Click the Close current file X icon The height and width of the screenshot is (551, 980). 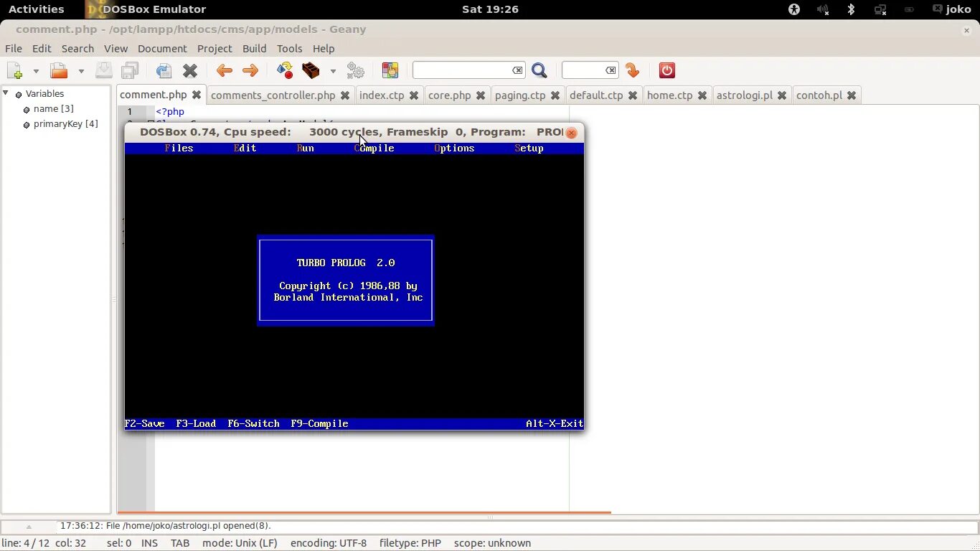pos(190,70)
